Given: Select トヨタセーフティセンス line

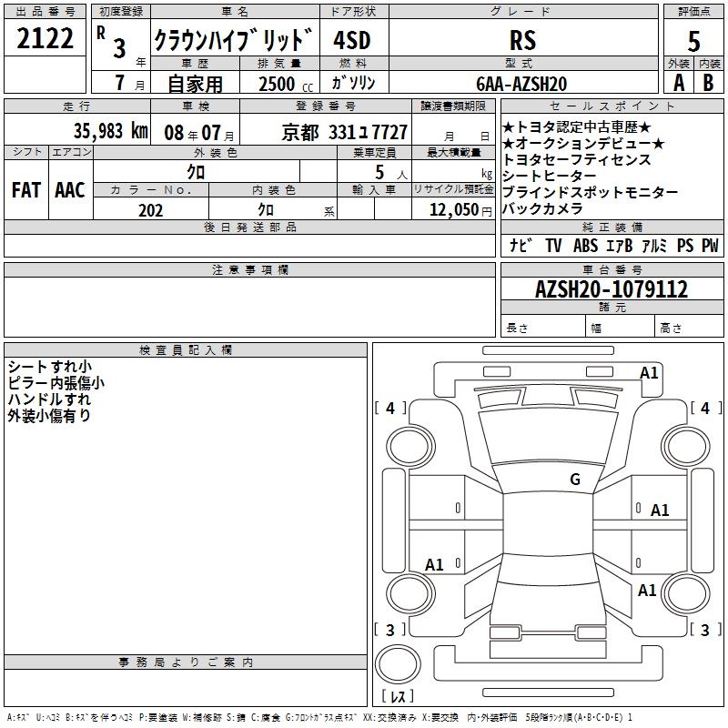Looking at the screenshot, I should (x=577, y=159).
